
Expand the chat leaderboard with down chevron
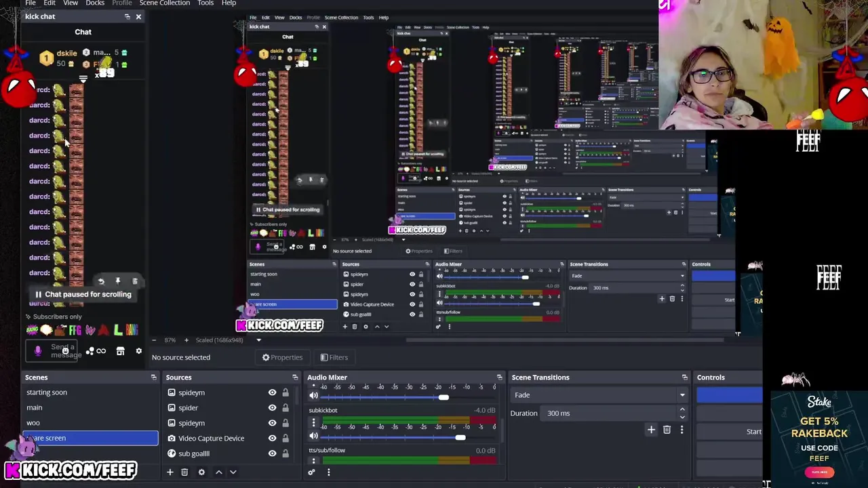point(83,80)
